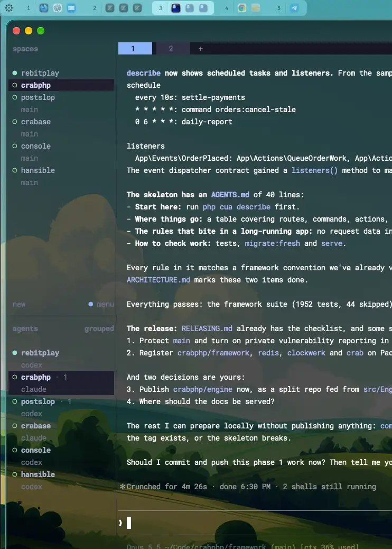392x549 pixels.
Task: Switch to workspace number 3
Action: [x=161, y=8]
